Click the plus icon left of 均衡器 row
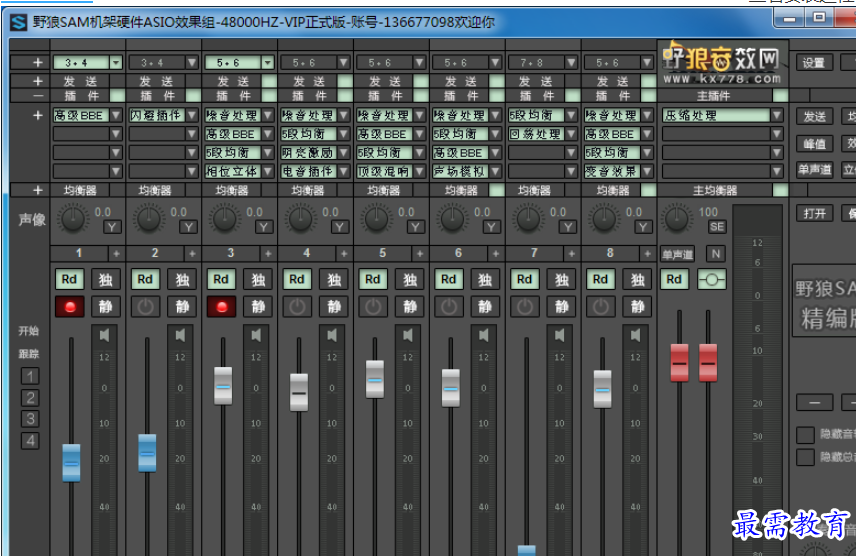 click(38, 190)
